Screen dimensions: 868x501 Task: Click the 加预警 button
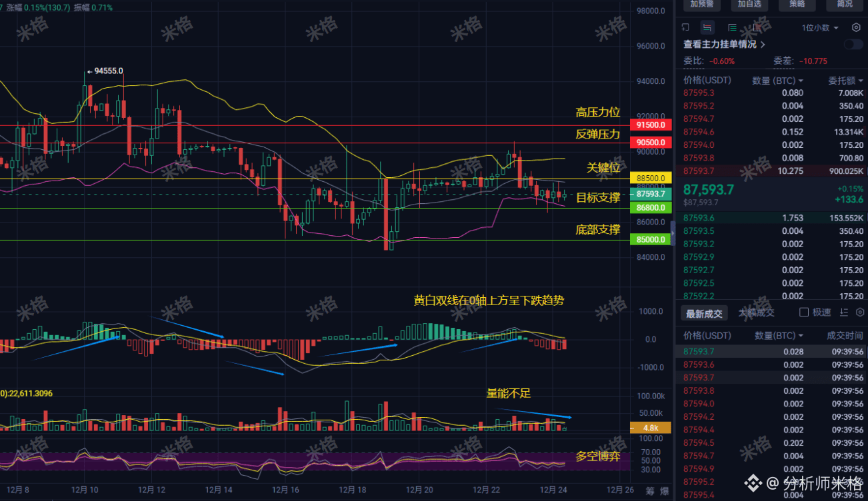pyautogui.click(x=702, y=4)
